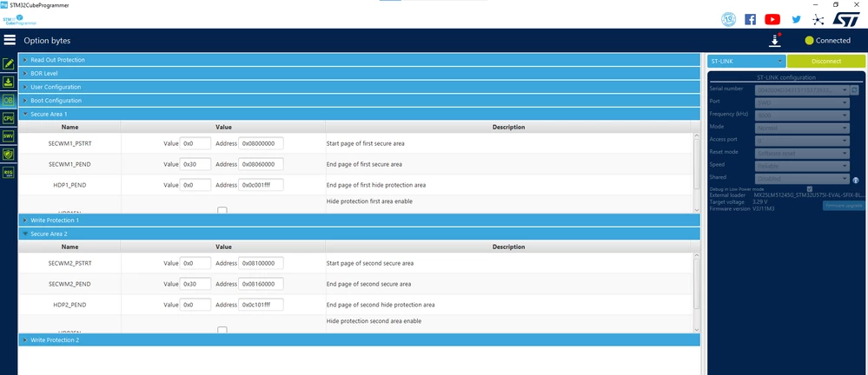Screen dimensions: 868x375
Task: Open Erasing & Programming download icon in sidebar
Action: 9,82
